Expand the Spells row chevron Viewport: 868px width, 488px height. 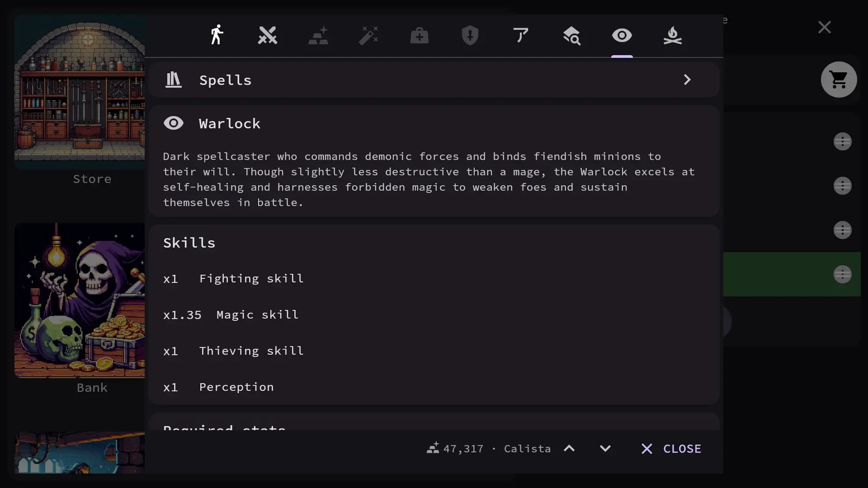coord(687,80)
